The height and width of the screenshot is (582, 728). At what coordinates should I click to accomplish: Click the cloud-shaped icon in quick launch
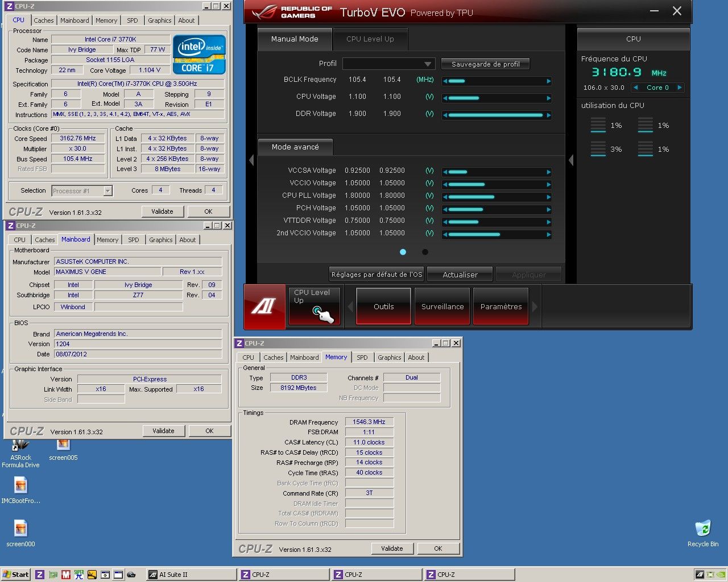pyautogui.click(x=131, y=575)
